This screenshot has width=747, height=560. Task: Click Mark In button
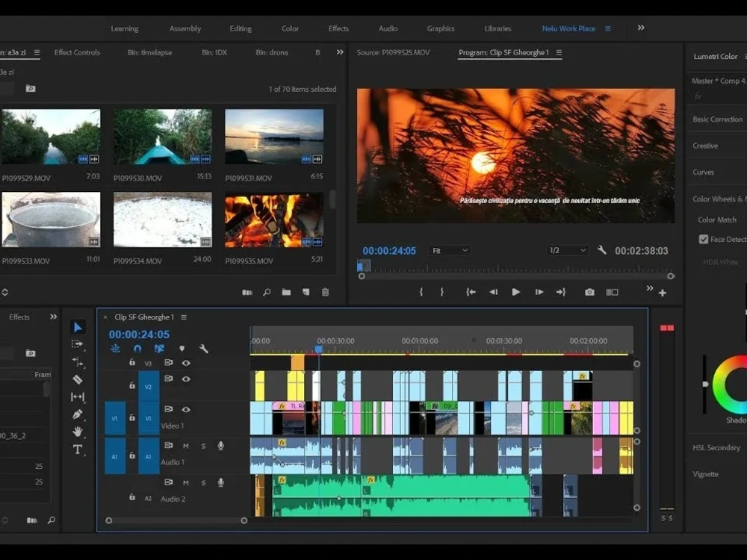point(421,292)
